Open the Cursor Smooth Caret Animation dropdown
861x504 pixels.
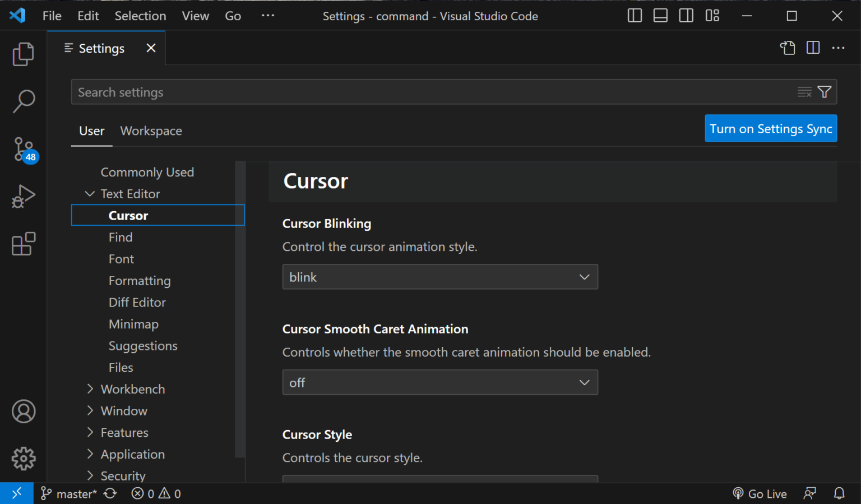pos(440,382)
